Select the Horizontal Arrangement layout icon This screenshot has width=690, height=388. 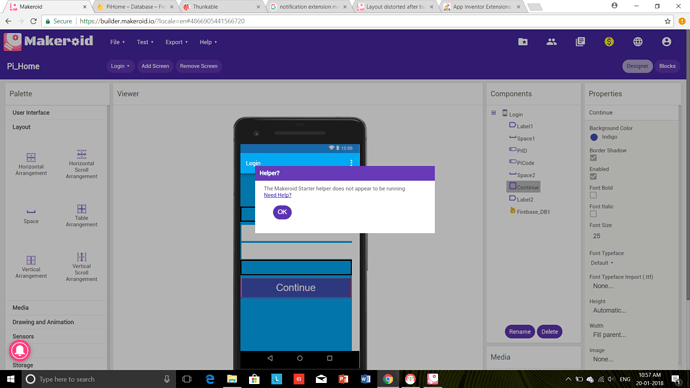(x=31, y=157)
